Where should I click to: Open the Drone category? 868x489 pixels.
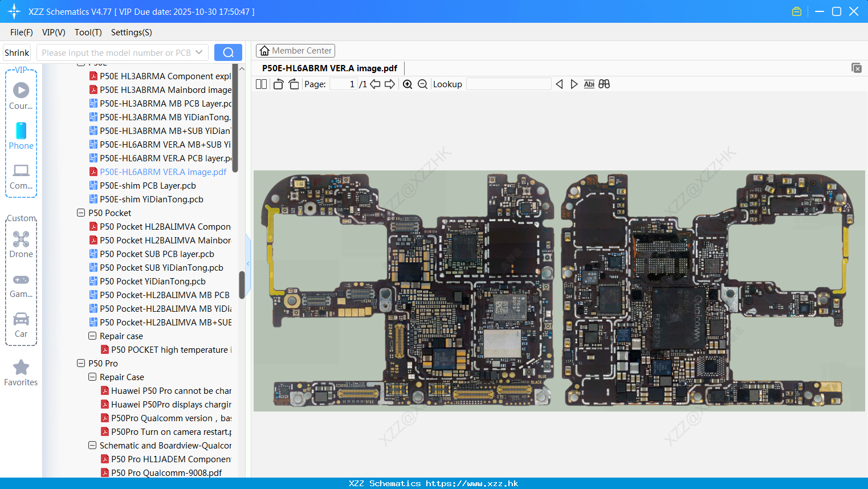21,244
